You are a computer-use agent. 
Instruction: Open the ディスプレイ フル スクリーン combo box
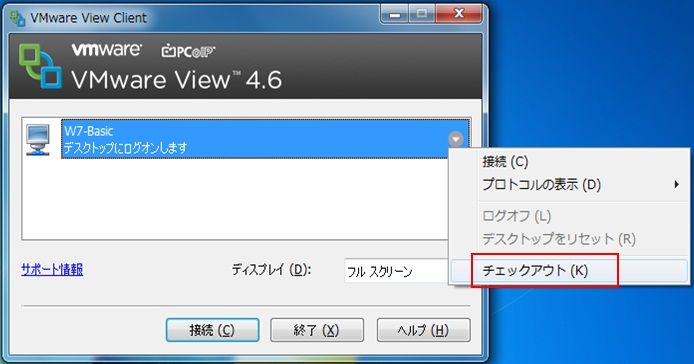coord(397,271)
